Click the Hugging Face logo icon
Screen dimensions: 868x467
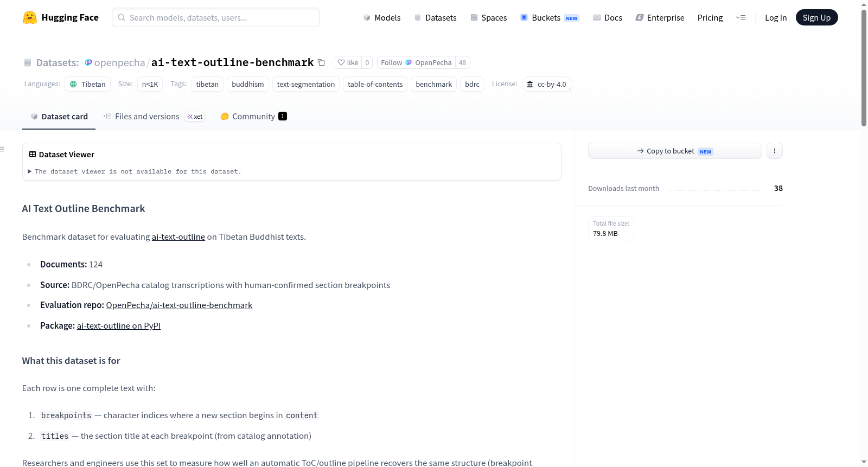(29, 17)
